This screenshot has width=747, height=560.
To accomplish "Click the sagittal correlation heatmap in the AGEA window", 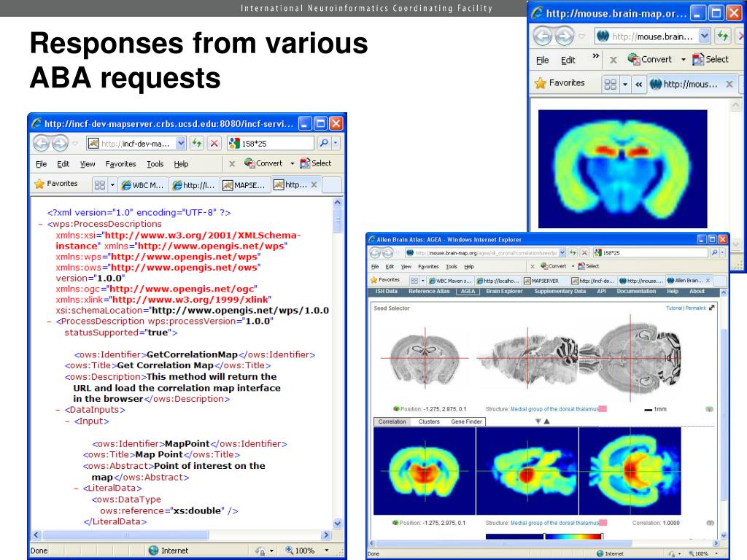I will tap(527, 471).
